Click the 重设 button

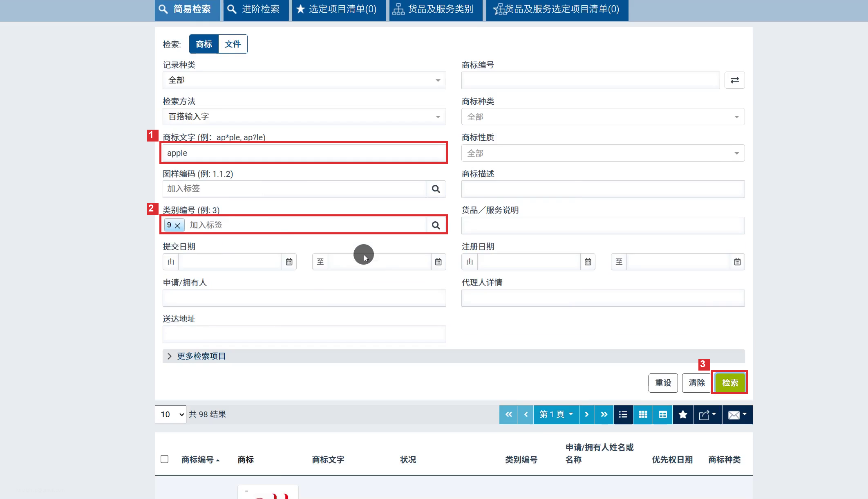(663, 383)
